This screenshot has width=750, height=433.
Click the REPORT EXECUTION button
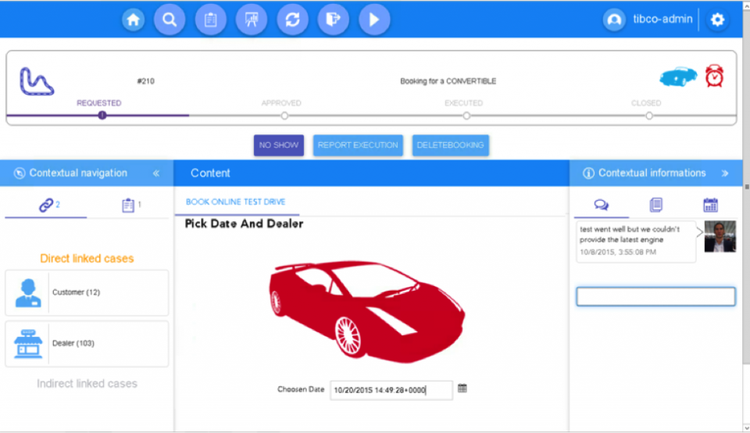[358, 145]
